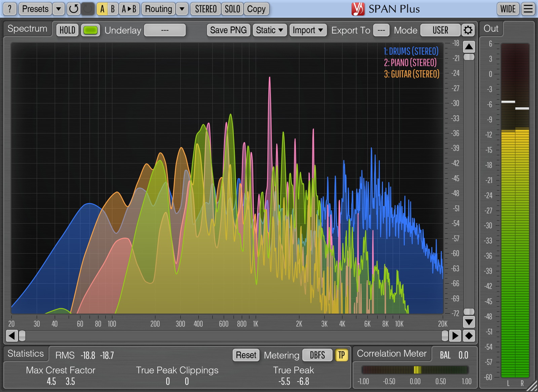Click the diamond zoom reset icon

click(469, 336)
